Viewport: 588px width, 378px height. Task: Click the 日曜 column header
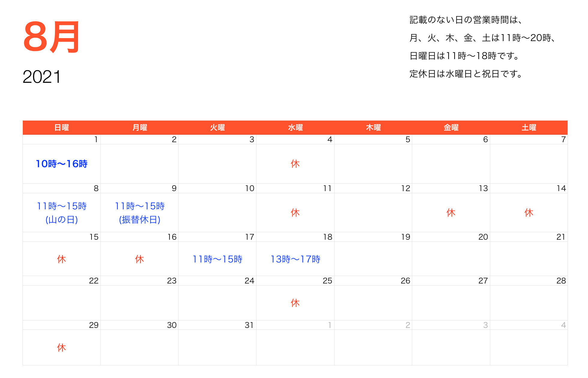61,127
